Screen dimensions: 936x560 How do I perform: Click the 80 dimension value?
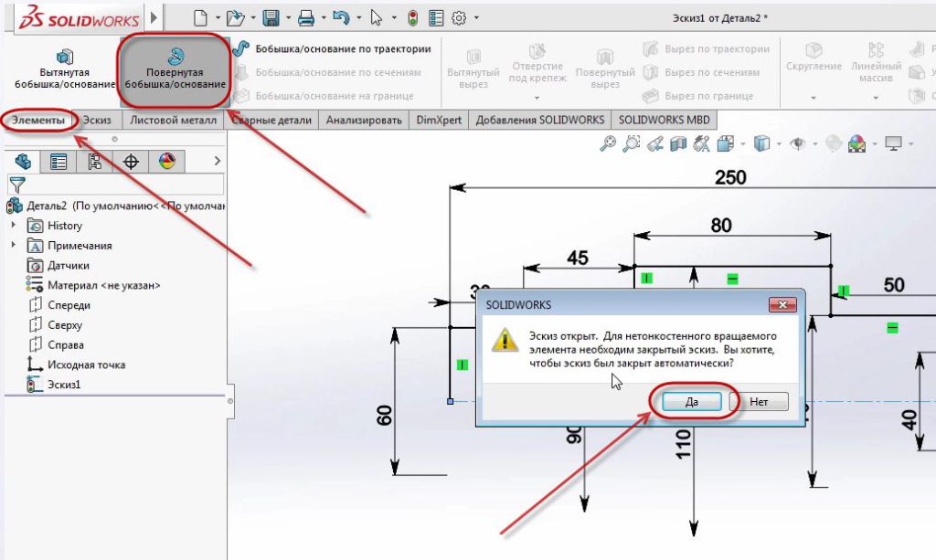pos(721,226)
